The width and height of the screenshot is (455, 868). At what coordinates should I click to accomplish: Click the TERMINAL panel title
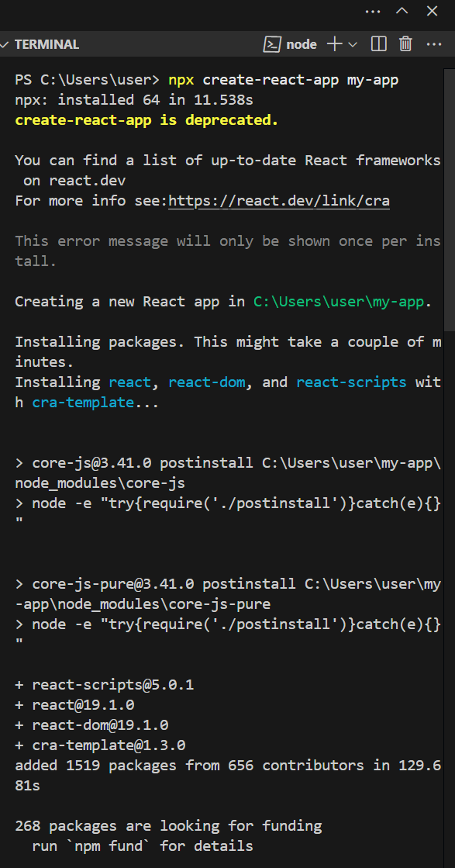48,44
